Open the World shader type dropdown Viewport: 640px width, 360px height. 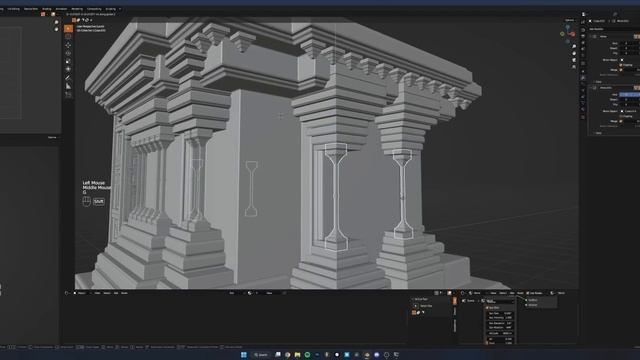tap(475, 293)
